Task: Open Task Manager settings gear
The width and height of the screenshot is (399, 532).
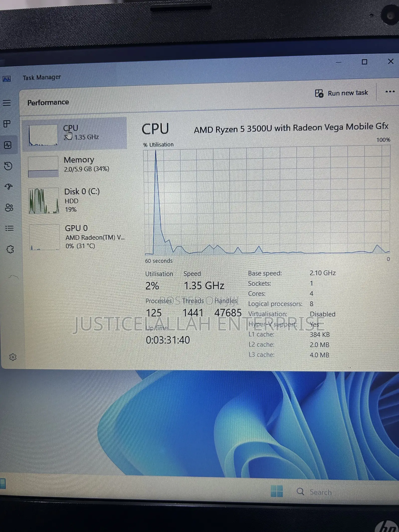Action: click(x=13, y=357)
